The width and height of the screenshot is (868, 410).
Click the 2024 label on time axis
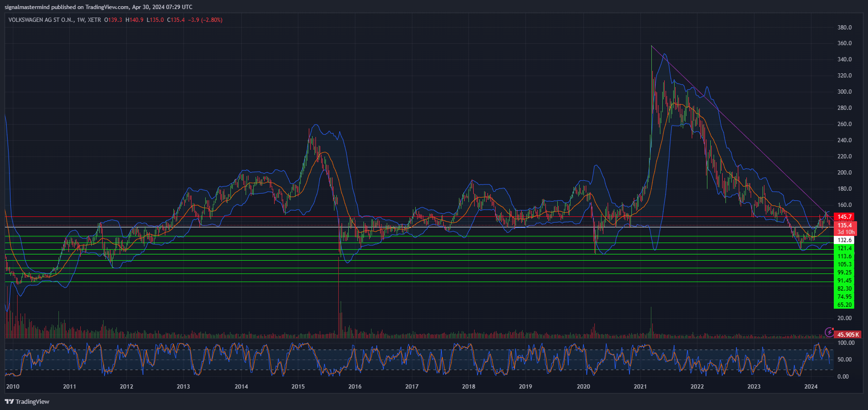(x=811, y=386)
